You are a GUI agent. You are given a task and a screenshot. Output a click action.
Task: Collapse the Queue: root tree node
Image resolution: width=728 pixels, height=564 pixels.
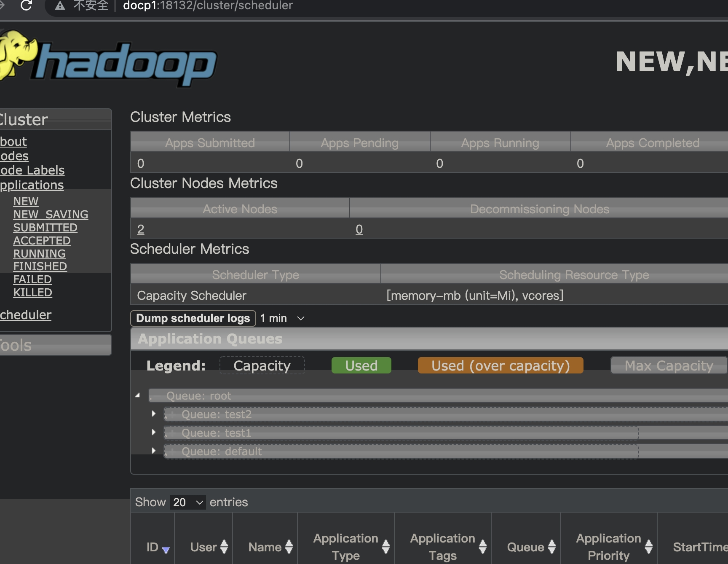click(x=137, y=395)
